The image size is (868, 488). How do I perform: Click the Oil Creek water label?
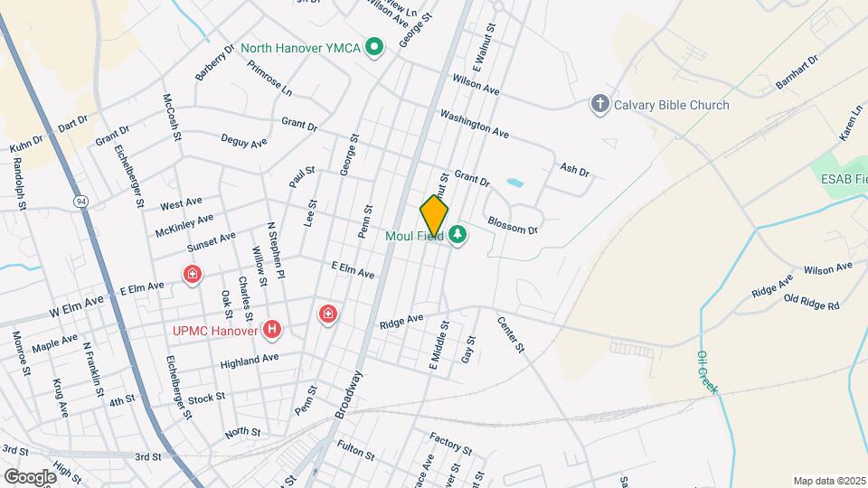(707, 372)
